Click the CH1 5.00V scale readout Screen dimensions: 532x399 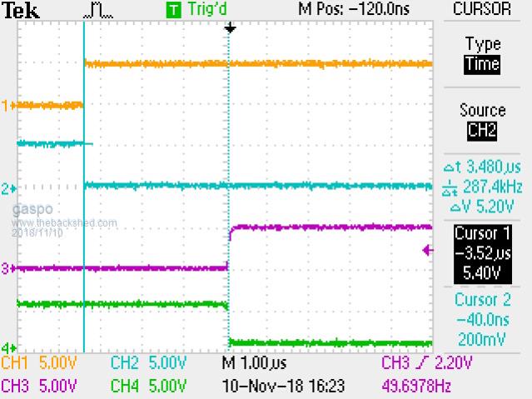(40, 364)
